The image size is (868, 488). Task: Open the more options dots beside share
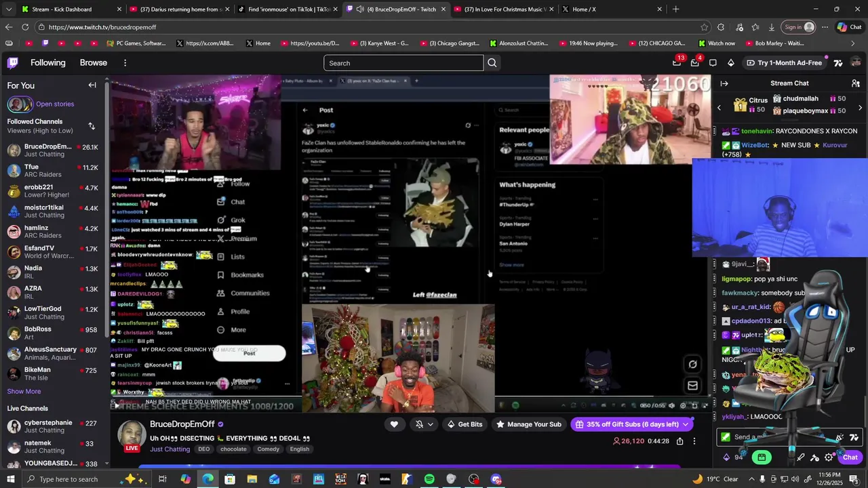pos(694,441)
